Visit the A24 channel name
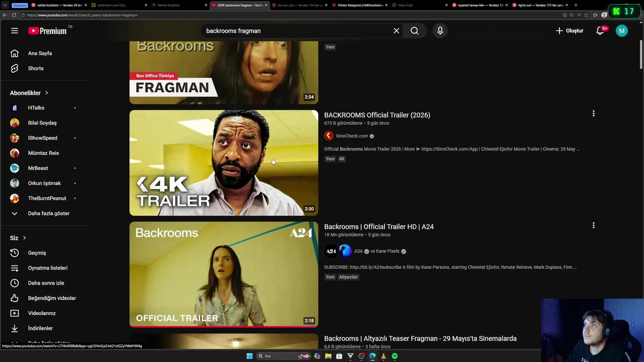The height and width of the screenshot is (362, 644). 358,251
